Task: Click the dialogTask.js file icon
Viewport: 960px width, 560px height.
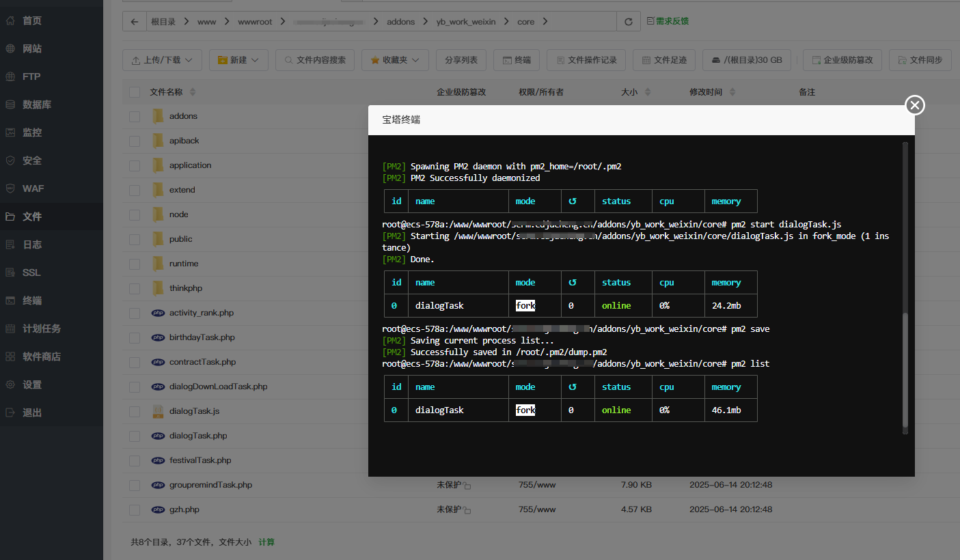Action: 158,411
